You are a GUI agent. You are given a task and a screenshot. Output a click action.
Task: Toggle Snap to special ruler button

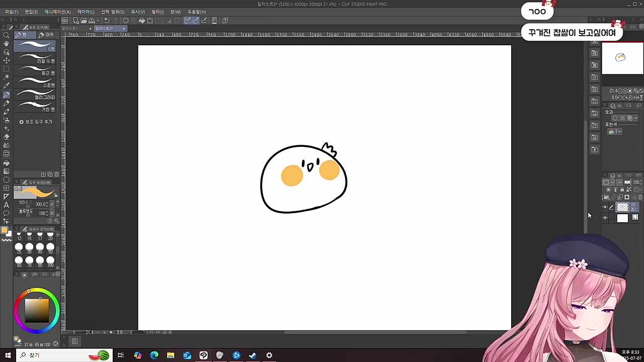click(196, 21)
